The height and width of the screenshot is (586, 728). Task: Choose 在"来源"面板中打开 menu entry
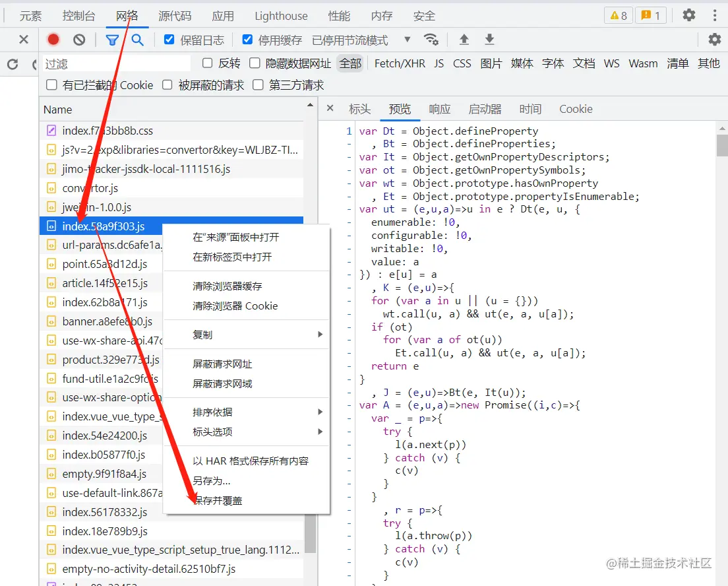(247, 238)
